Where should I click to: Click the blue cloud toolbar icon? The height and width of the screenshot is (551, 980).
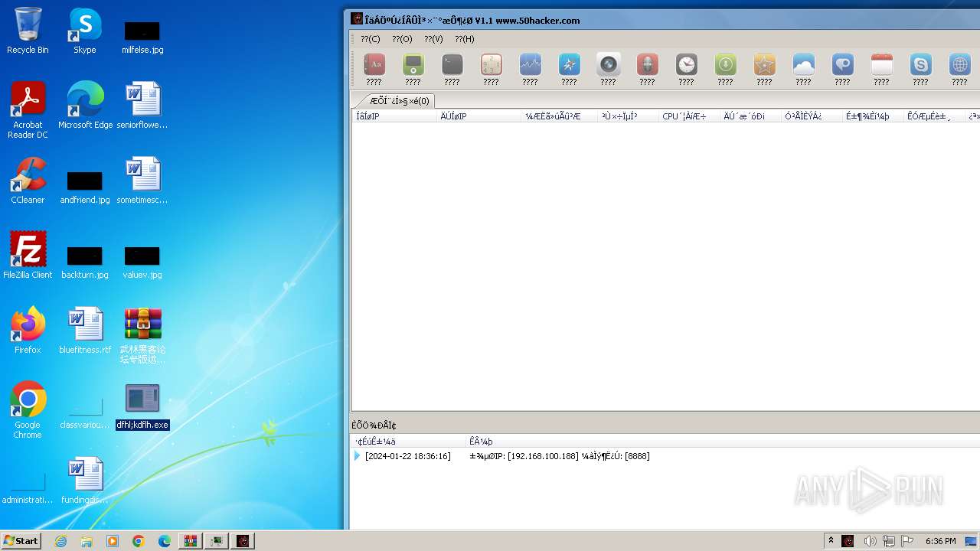tap(803, 64)
